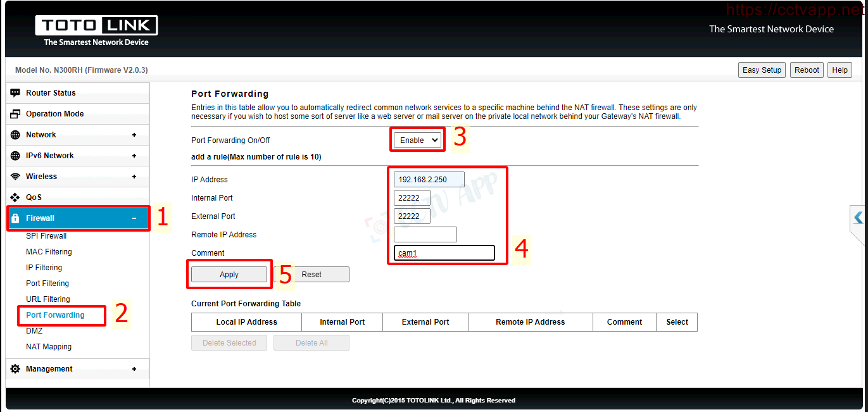
Task: Open the DMZ submenu item
Action: (x=34, y=331)
